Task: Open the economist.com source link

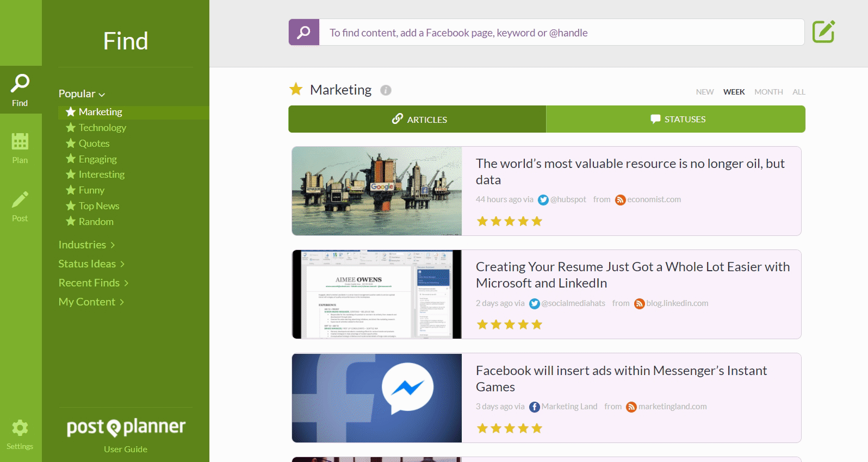Action: pyautogui.click(x=654, y=199)
